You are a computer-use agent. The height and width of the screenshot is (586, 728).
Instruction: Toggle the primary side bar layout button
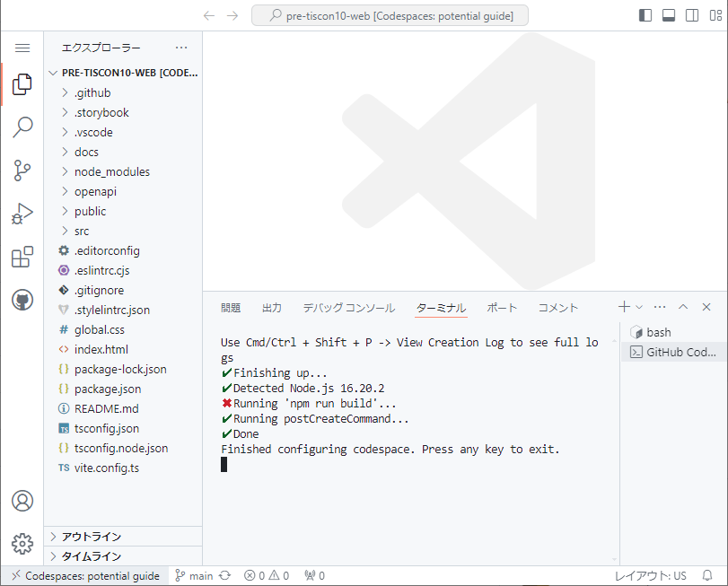[x=645, y=15]
